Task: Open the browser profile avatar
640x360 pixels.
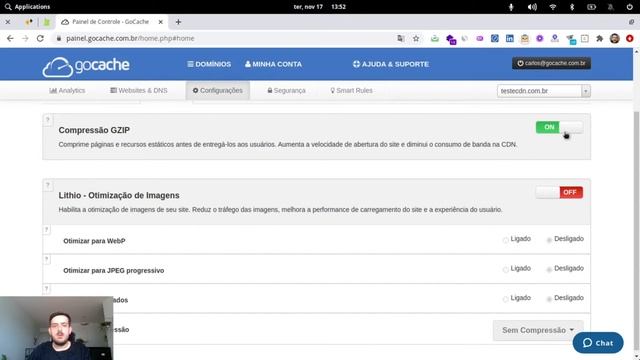Action: (x=615, y=38)
